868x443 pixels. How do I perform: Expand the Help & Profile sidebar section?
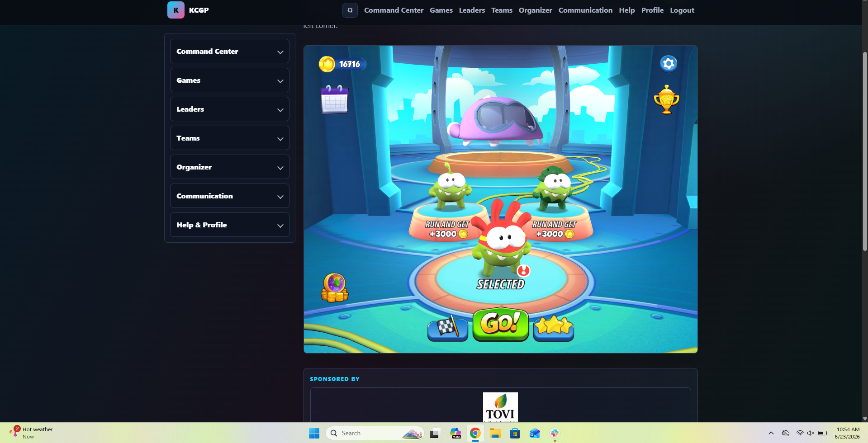click(x=230, y=225)
